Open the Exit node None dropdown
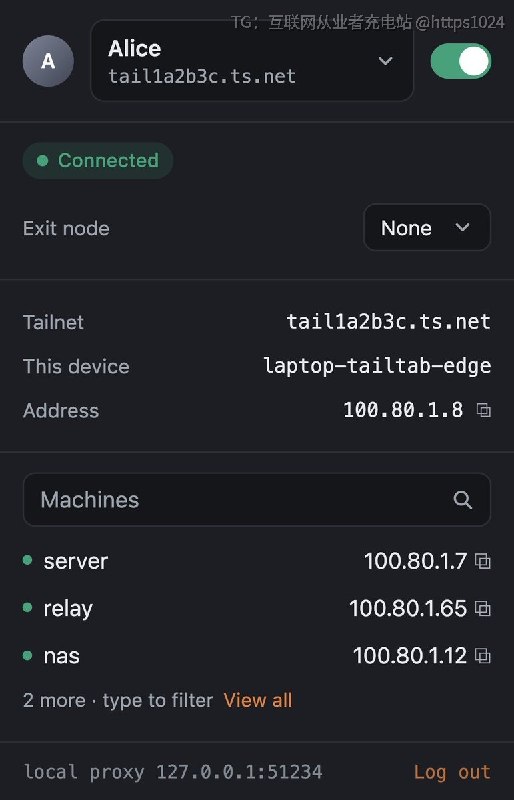The height and width of the screenshot is (800, 514). click(x=427, y=228)
